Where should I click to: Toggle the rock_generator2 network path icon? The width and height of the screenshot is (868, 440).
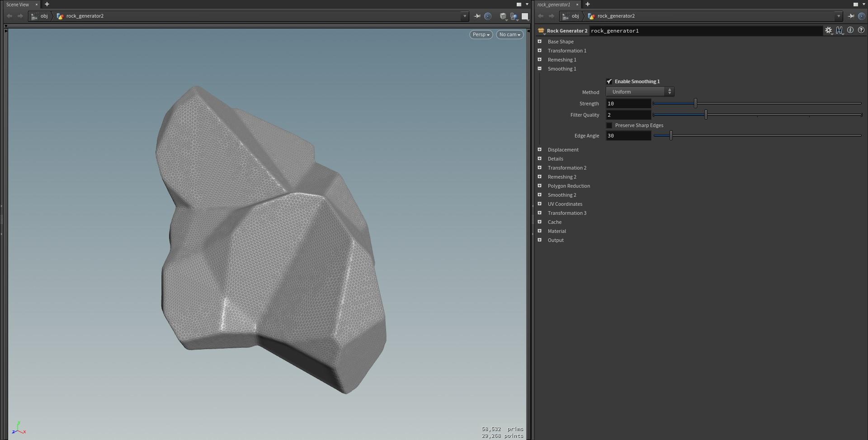click(60, 16)
